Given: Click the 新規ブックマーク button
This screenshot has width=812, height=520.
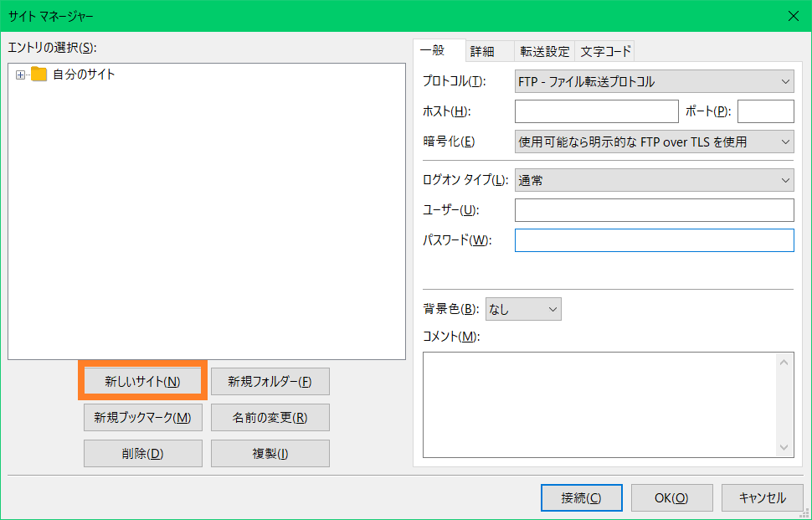Looking at the screenshot, I should click(142, 418).
